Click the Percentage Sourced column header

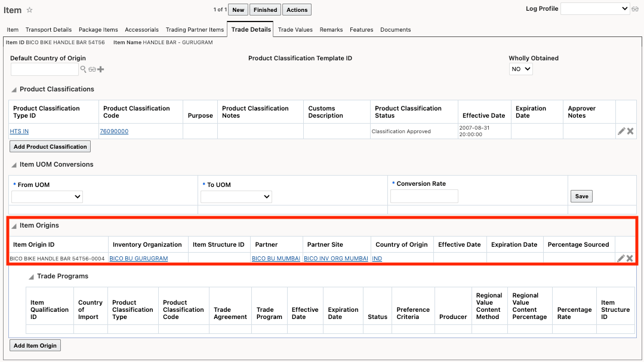[x=578, y=244]
